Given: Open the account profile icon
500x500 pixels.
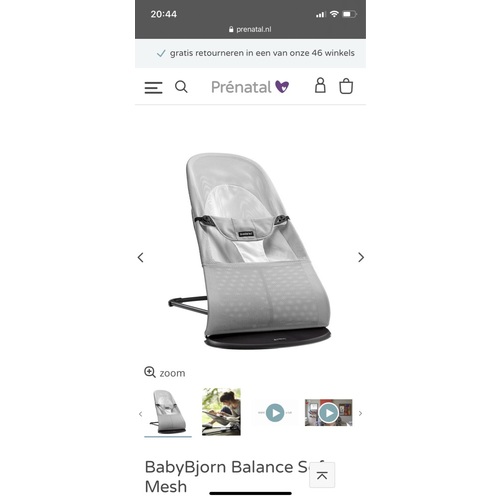Looking at the screenshot, I should (320, 85).
